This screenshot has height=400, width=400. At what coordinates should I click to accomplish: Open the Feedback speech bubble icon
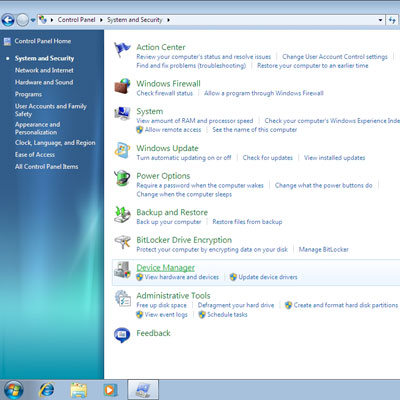pyautogui.click(x=122, y=335)
